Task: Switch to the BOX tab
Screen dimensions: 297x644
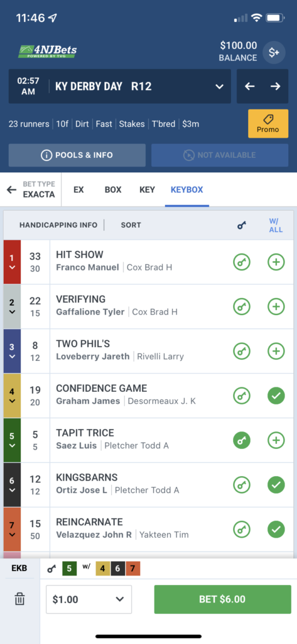Action: 113,190
